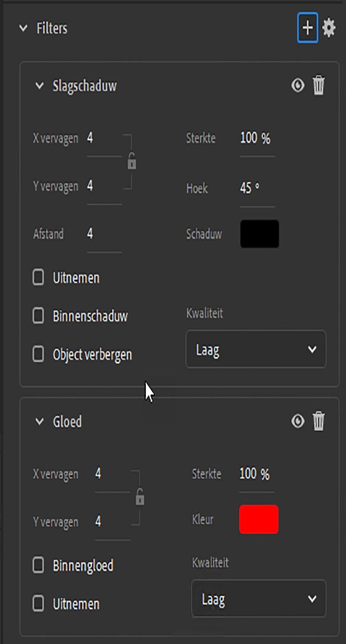Collapse the Slagschaduw filter section
The height and width of the screenshot is (644, 346).
(x=39, y=85)
